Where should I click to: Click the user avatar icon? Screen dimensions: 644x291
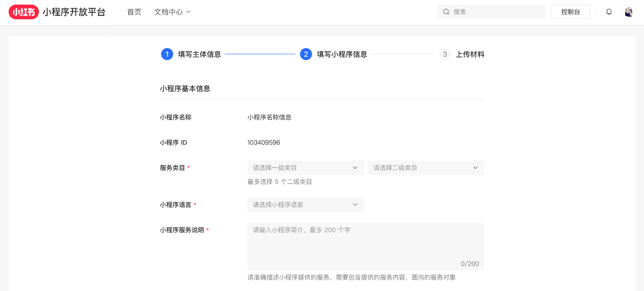[x=628, y=12]
